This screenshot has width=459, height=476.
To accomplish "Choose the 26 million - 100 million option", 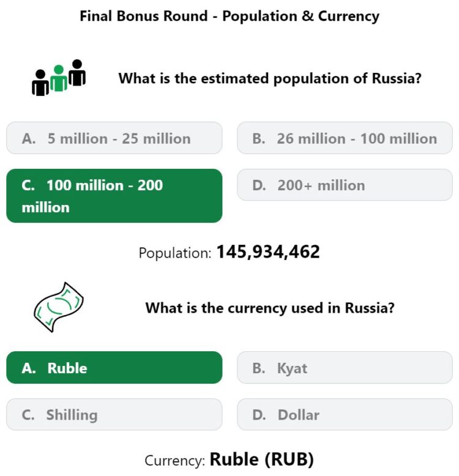I will coord(345,138).
